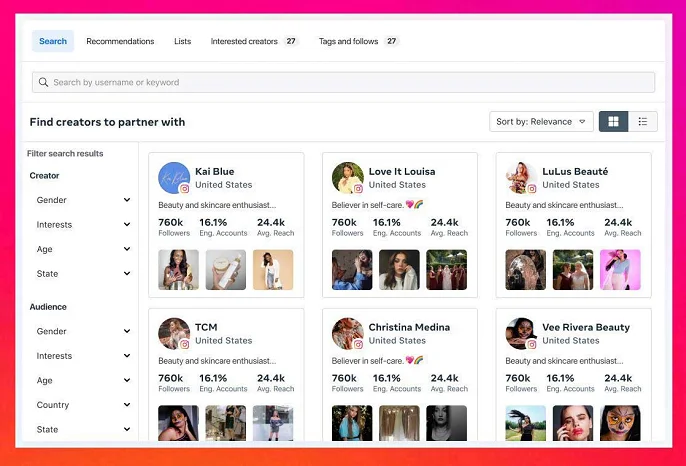This screenshot has height=466, width=686.
Task: Click TCM's Instagram badge icon
Action: point(184,344)
